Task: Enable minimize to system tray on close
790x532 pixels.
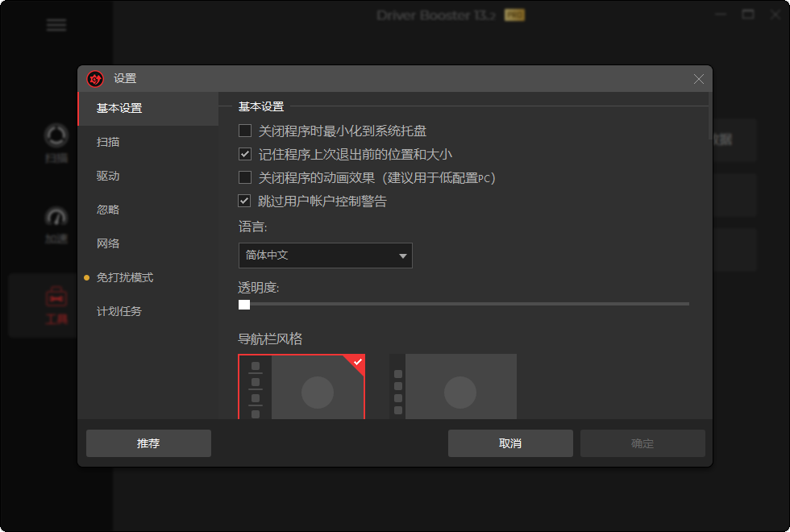Action: point(244,131)
